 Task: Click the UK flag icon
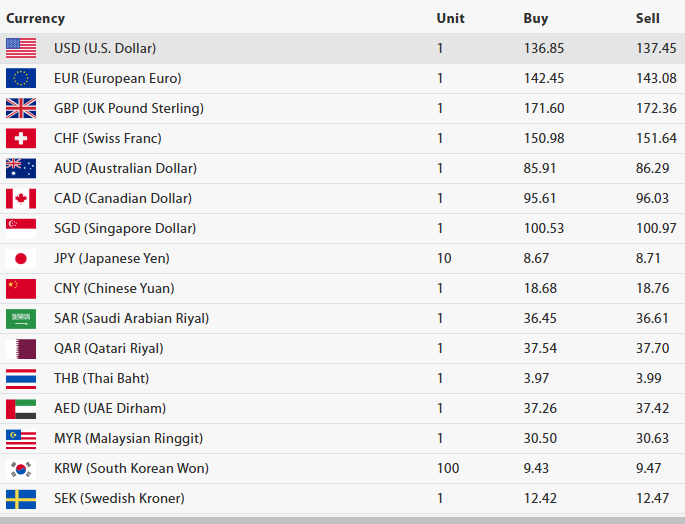[x=21, y=108]
